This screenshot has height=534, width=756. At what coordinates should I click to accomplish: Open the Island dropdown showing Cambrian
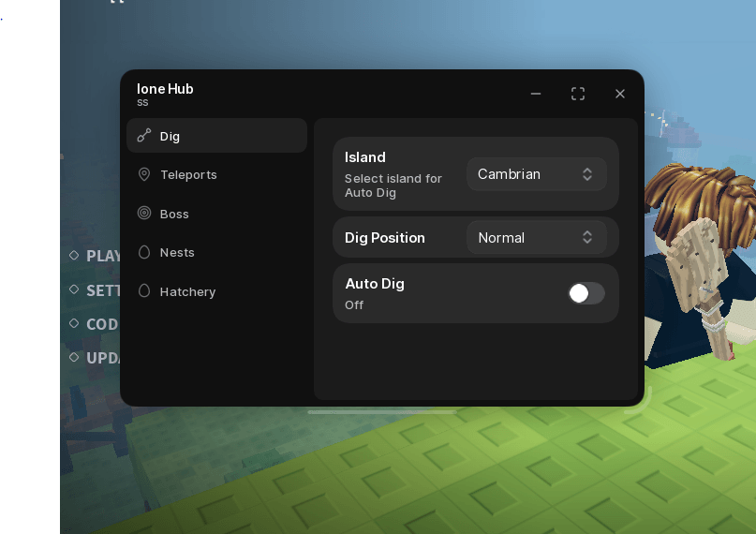coord(536,174)
